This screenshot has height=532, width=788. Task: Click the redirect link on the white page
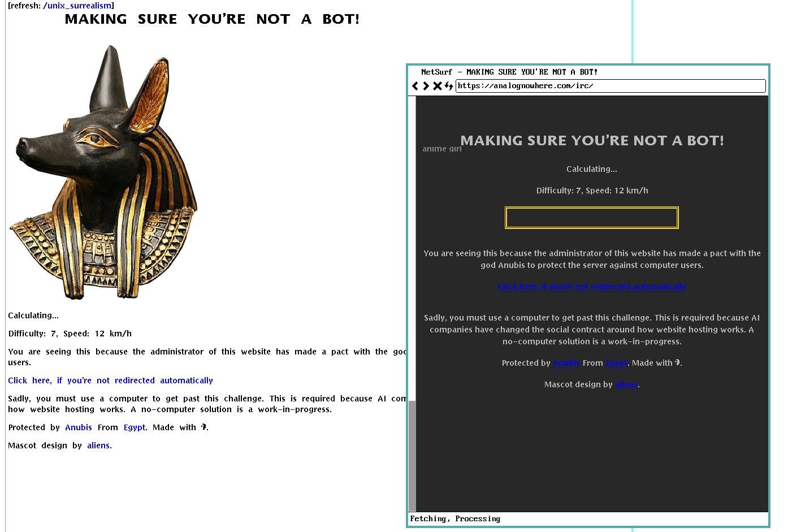click(110, 380)
